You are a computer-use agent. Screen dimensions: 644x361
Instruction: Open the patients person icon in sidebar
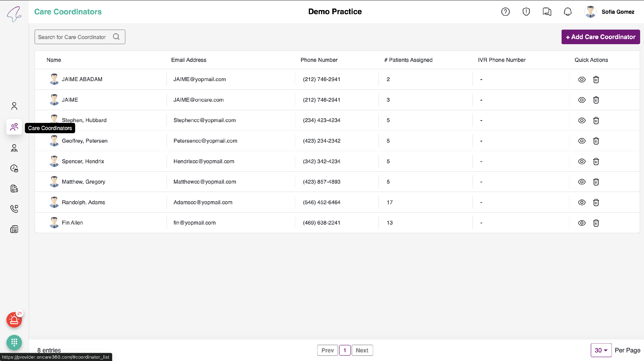14,106
